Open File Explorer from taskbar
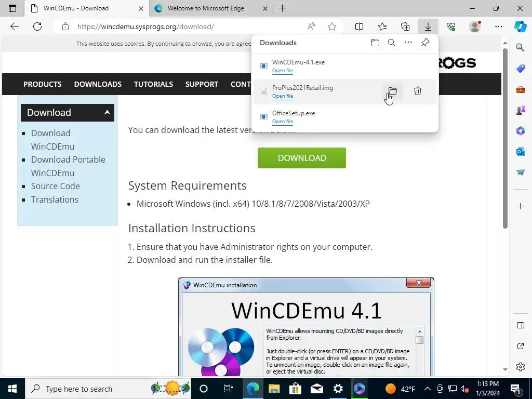Screen dimensions: 532x399 [x=274, y=389]
